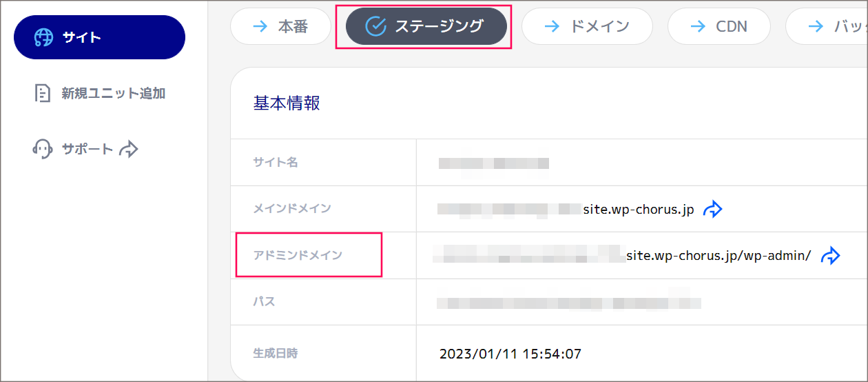Click the share arrow next to サポート
Viewport: 868px width, 382px height.
pyautogui.click(x=129, y=149)
